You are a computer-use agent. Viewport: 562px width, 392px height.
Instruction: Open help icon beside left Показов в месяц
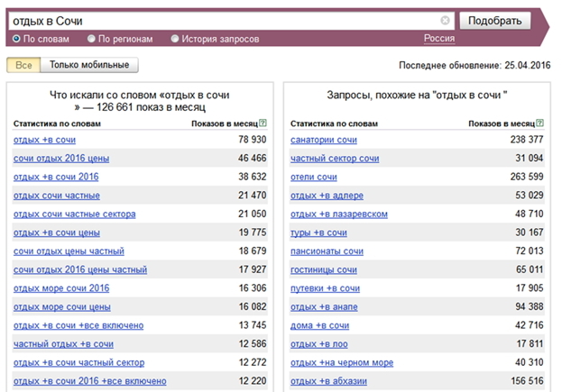263,123
